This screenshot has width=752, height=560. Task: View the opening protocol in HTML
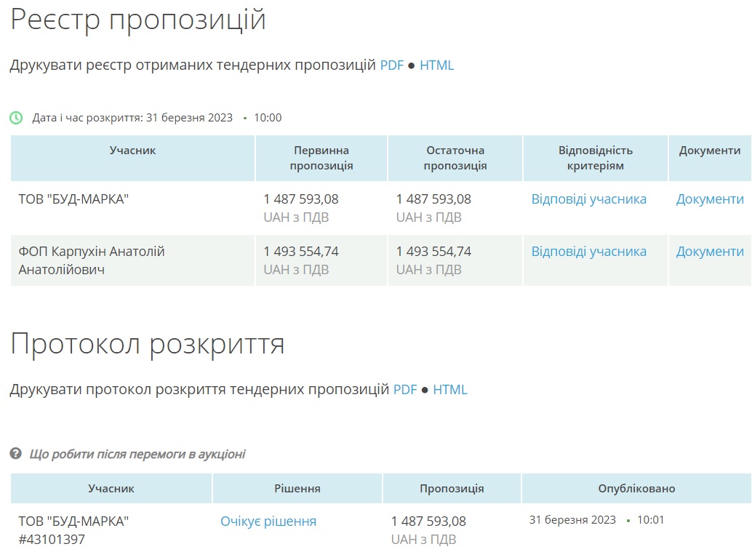tap(450, 390)
